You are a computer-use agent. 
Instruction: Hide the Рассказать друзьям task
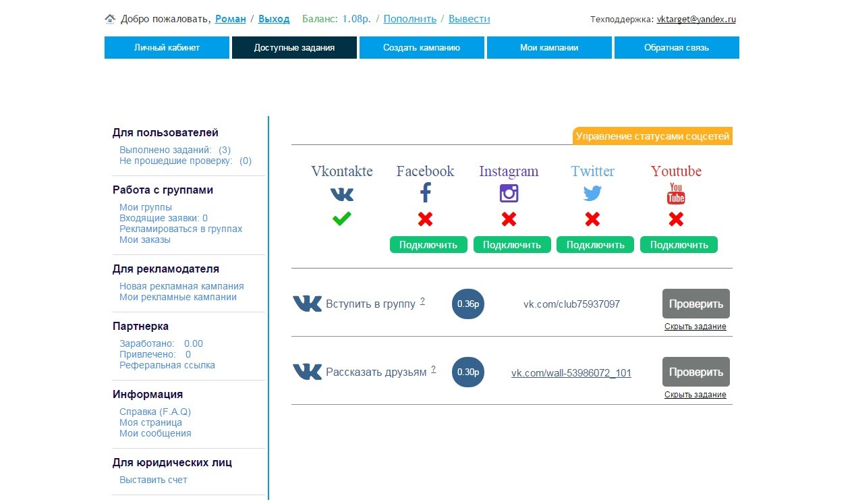coord(695,395)
